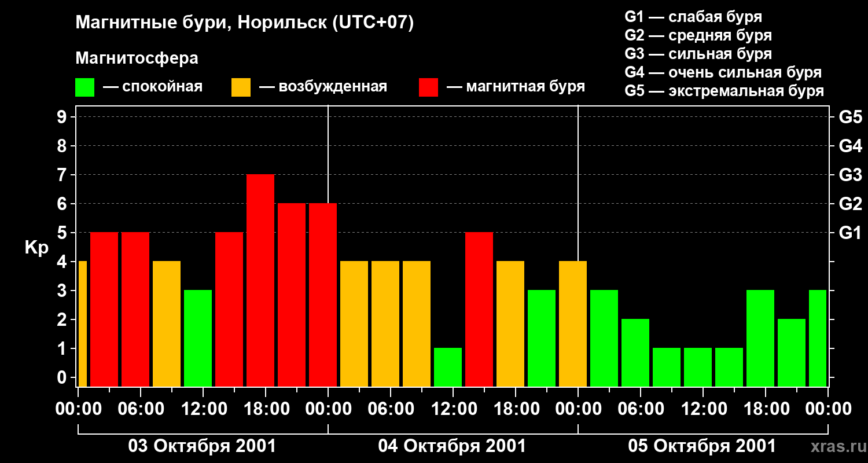Click the '7' value on the Kp axis

point(63,175)
